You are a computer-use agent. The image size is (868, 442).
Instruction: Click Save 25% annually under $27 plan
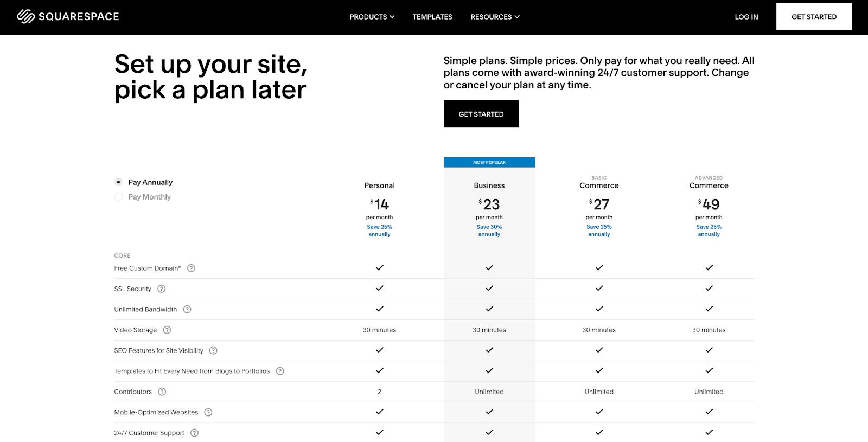[x=599, y=230]
